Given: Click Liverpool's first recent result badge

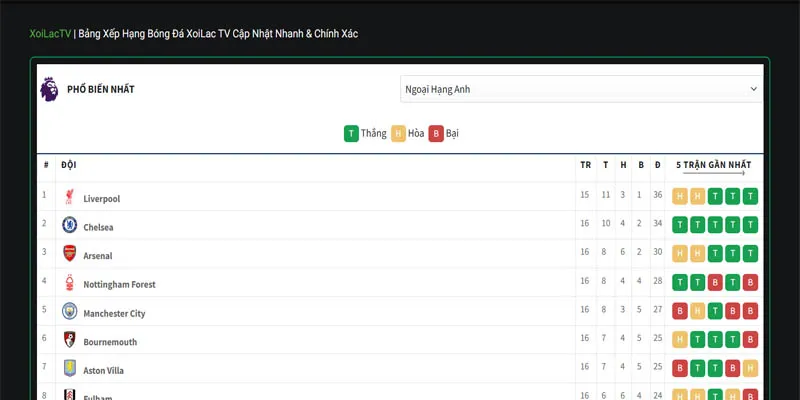Looking at the screenshot, I should (x=680, y=196).
